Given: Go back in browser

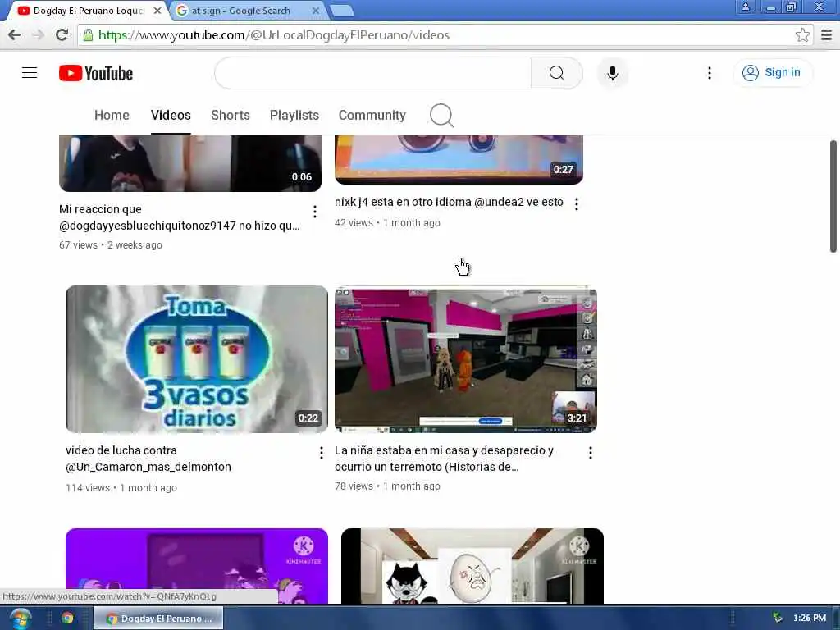Looking at the screenshot, I should [15, 34].
